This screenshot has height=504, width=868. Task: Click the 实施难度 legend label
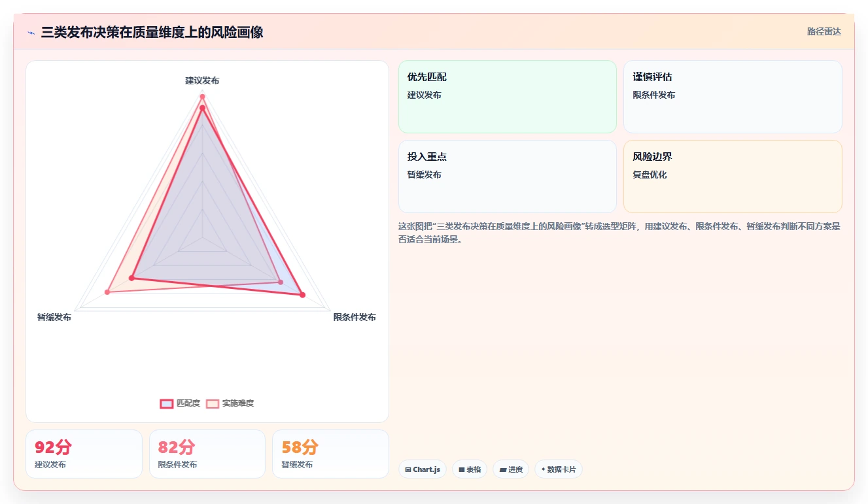238,403
